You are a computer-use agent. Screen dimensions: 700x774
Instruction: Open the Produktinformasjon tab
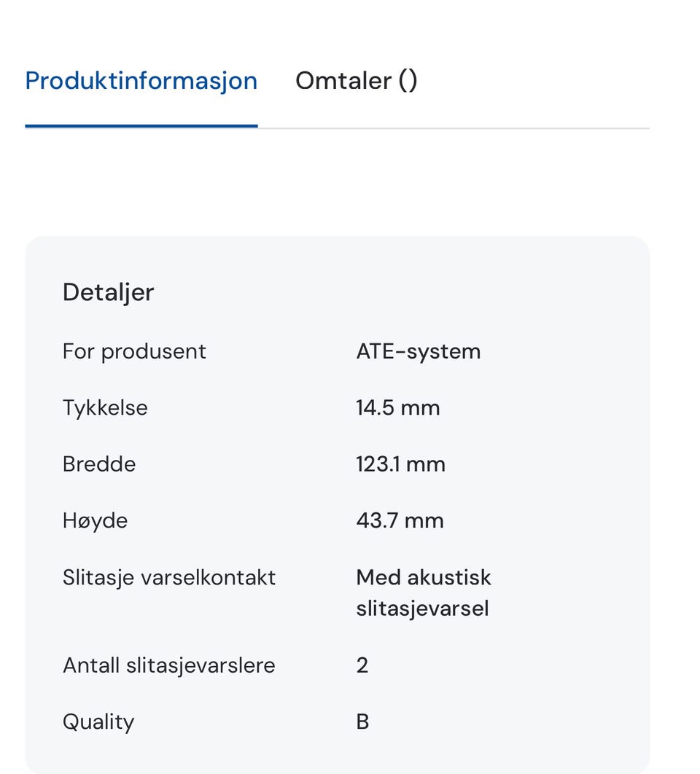pos(141,81)
